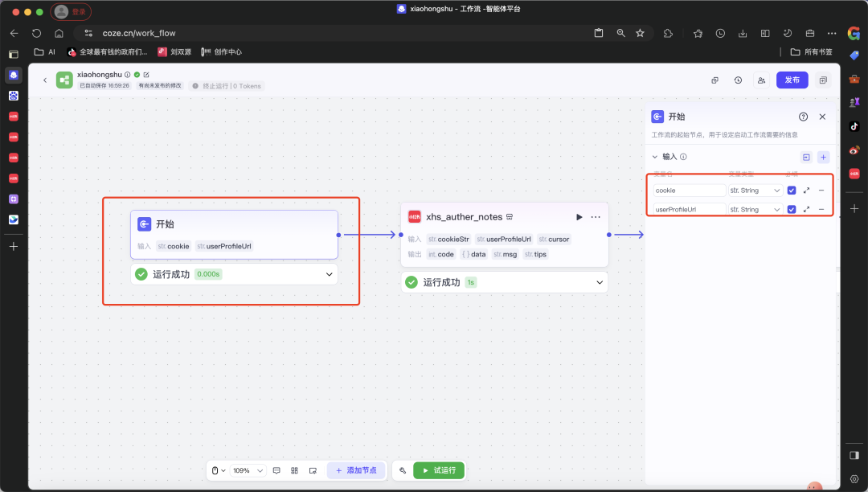Screen dimensions: 868x492
Task: Expand the 开始 node 运行成功 result
Action: pos(329,274)
